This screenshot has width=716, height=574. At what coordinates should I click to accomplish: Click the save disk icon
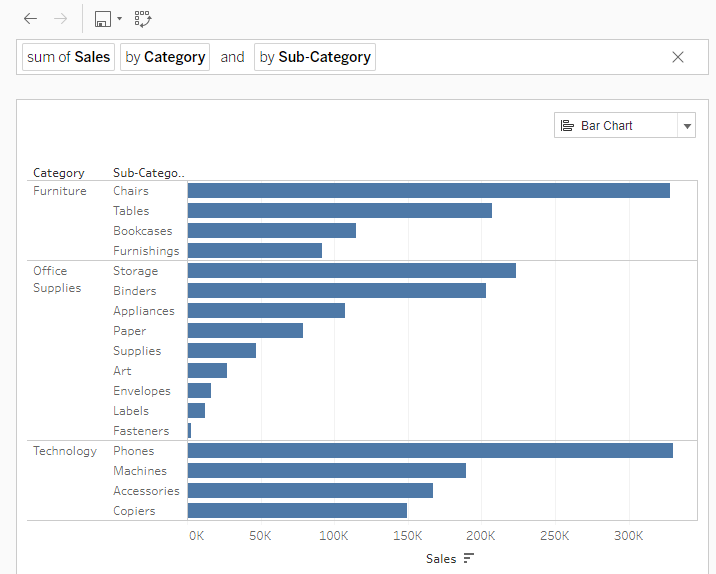102,19
